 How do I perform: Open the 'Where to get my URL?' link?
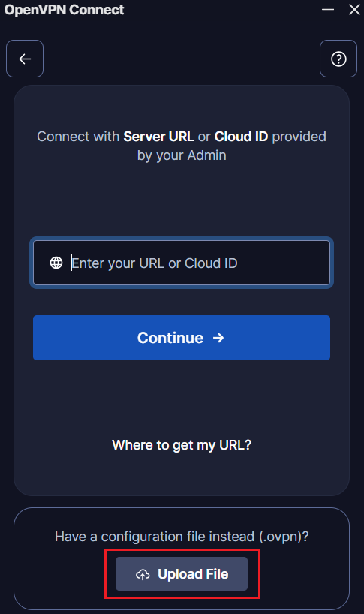182,445
